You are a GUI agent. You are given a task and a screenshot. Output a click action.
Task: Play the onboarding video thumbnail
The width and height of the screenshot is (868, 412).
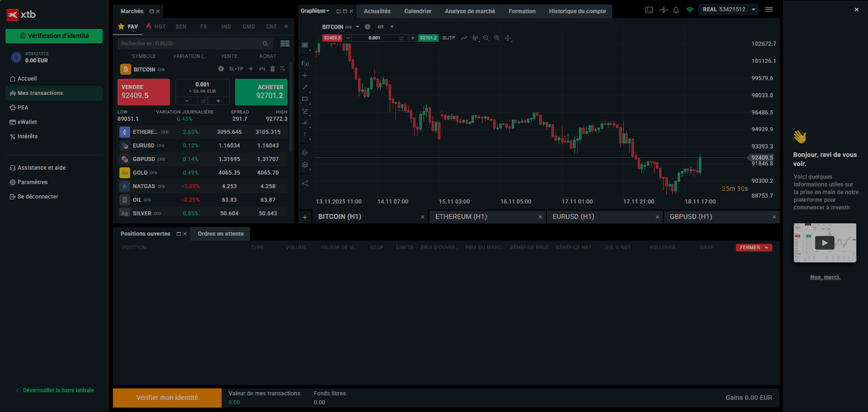[825, 243]
